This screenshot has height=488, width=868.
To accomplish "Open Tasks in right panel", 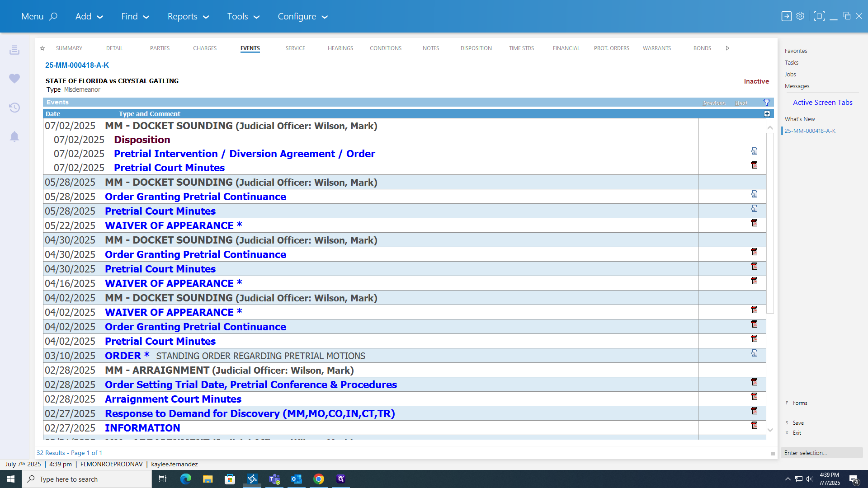I will 791,63.
